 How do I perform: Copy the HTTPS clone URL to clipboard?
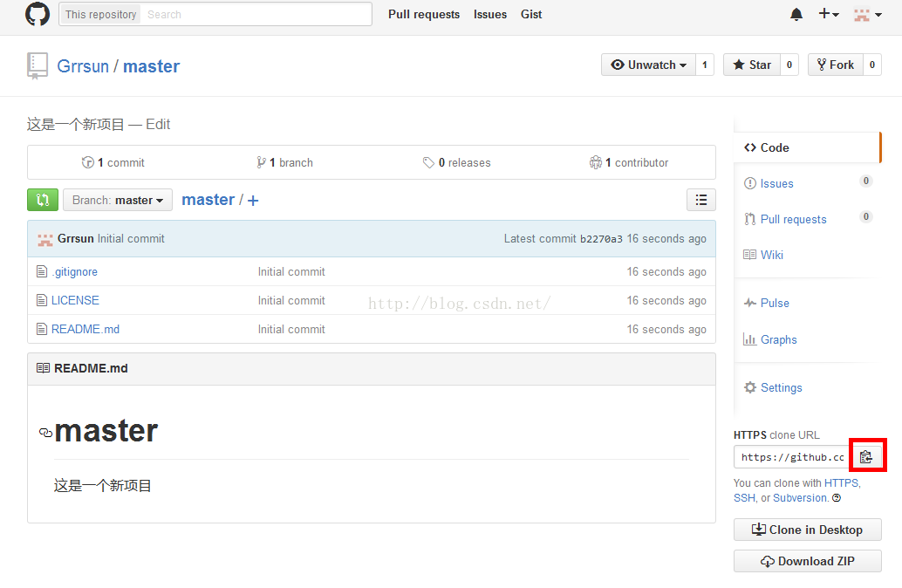pos(865,457)
